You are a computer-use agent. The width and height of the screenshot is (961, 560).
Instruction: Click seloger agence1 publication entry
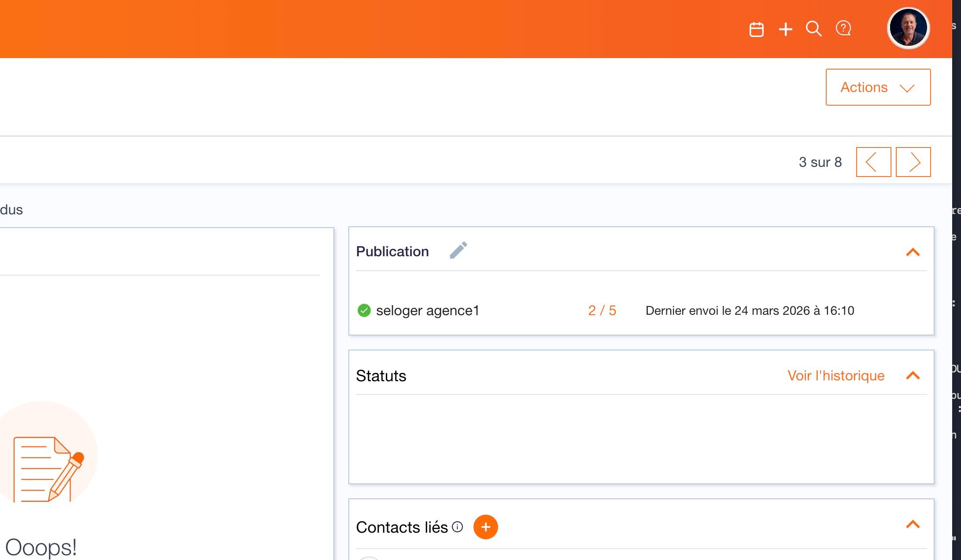[x=427, y=310]
